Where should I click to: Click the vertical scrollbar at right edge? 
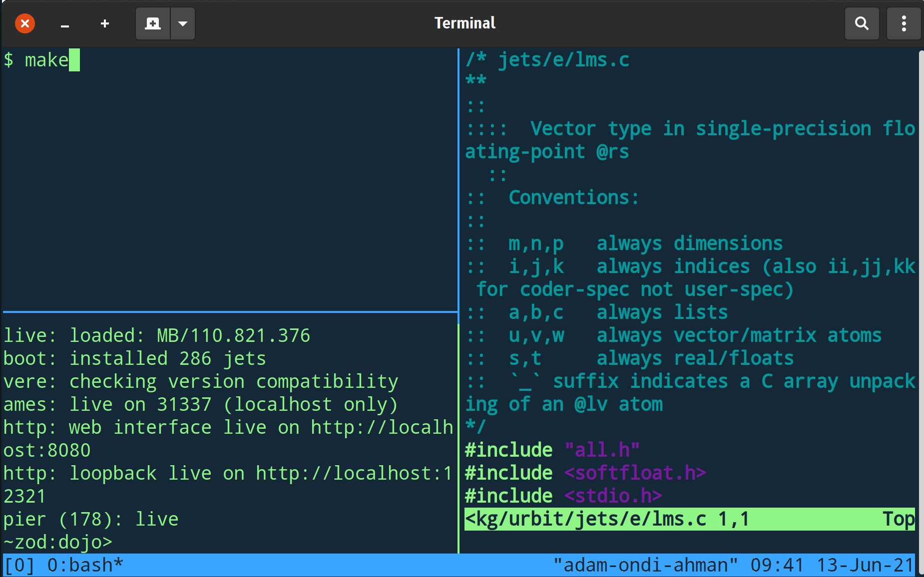(x=920, y=299)
